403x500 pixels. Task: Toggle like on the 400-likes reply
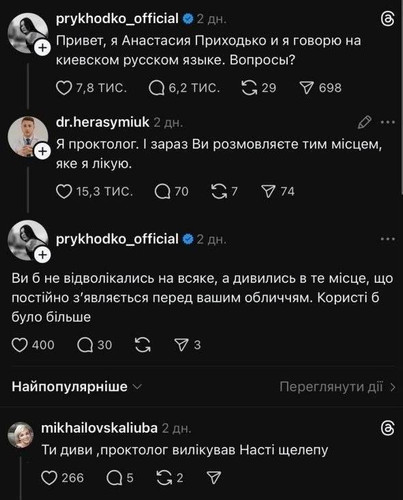19,345
